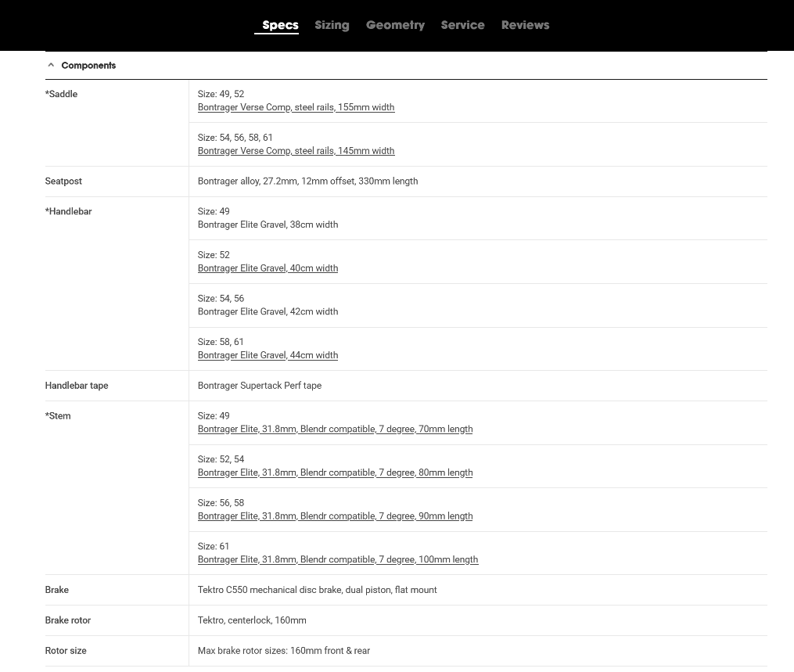Select the Handlebar tape row label
This screenshot has height=672, width=794.
[77, 386]
